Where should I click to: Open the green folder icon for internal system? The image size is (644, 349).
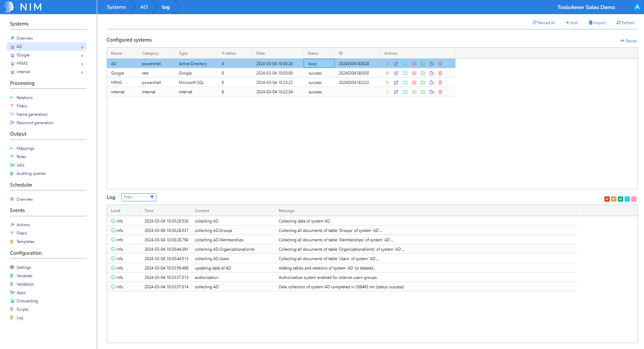coord(423,92)
